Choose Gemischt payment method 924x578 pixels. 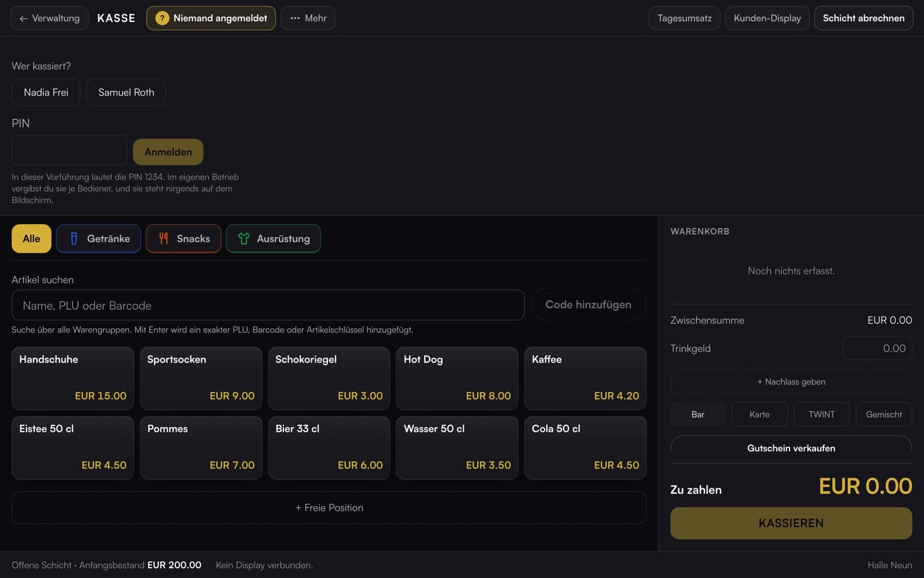tap(884, 414)
